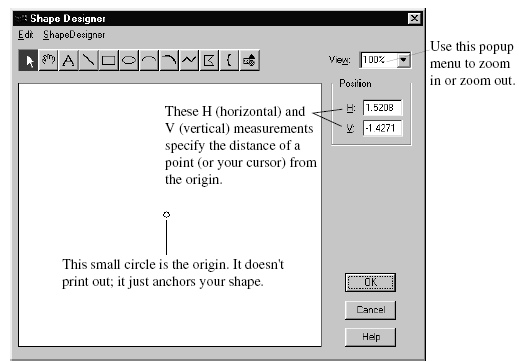This screenshot has width=530, height=363.
Task: Click the H position input field
Action: click(382, 107)
